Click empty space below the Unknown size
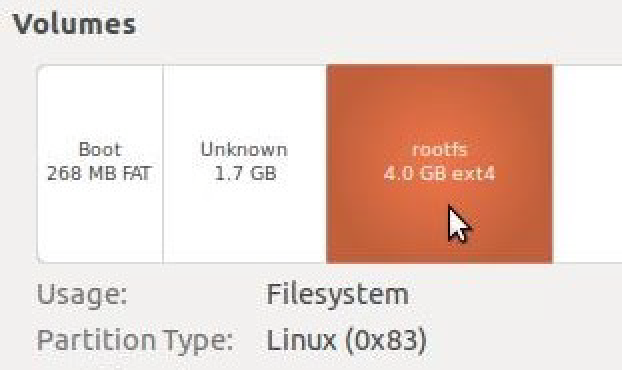Screen dimensions: 622x370 tap(244, 222)
